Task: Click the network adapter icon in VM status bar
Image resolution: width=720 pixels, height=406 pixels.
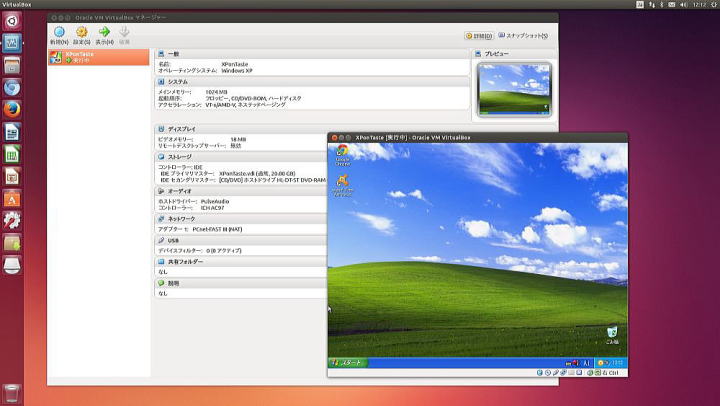Action: (x=563, y=373)
